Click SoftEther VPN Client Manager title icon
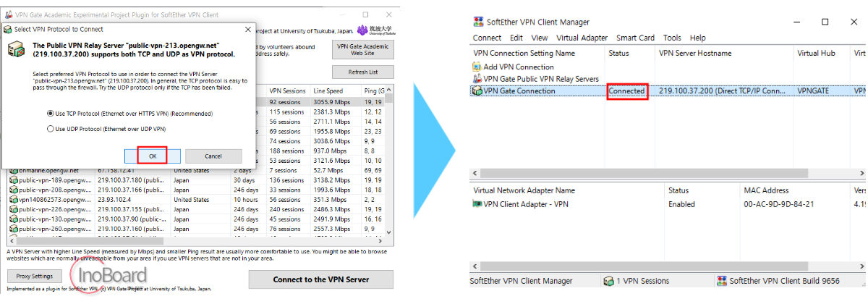This screenshot has height=304, width=868. pos(478,22)
